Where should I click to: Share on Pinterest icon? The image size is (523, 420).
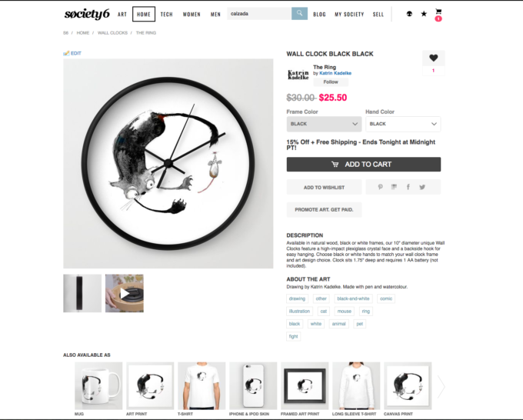click(380, 187)
